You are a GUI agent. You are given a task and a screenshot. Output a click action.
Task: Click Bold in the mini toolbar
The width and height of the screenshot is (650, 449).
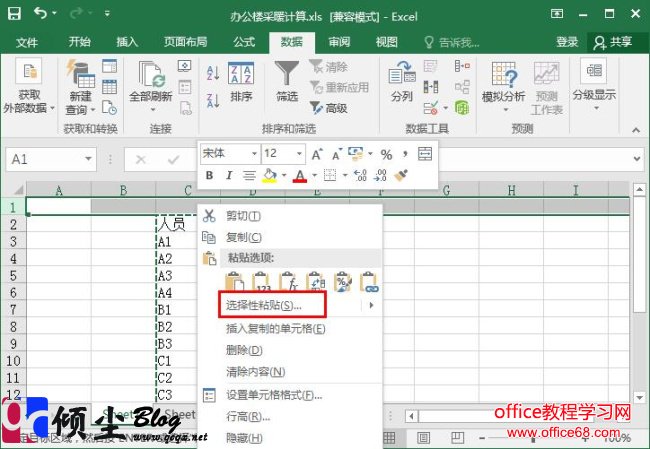pyautogui.click(x=209, y=175)
